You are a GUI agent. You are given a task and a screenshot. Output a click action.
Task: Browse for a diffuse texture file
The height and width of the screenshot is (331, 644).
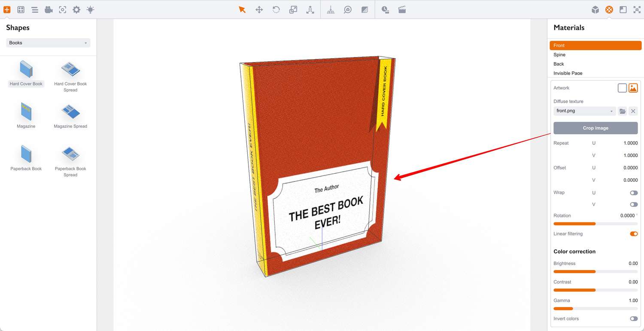click(623, 111)
